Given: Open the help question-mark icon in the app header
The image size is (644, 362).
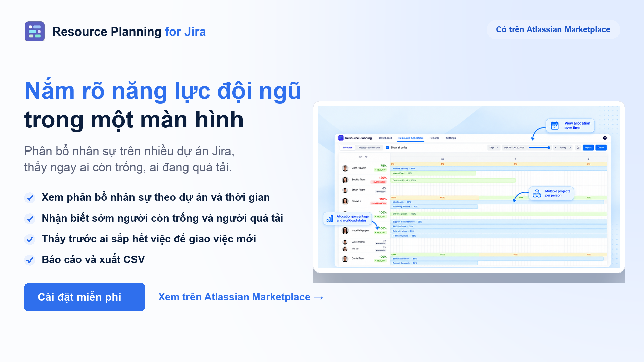Looking at the screenshot, I should tap(605, 138).
